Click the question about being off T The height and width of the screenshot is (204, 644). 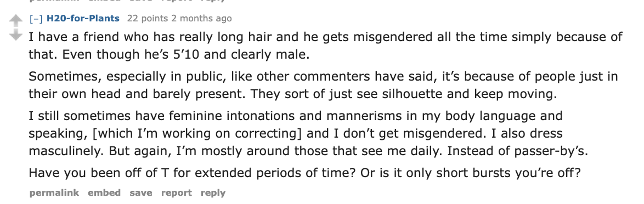click(305, 173)
